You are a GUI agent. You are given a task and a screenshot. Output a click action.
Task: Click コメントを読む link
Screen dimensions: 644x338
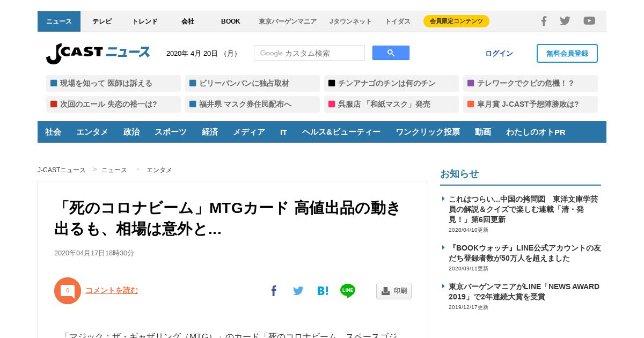(112, 290)
